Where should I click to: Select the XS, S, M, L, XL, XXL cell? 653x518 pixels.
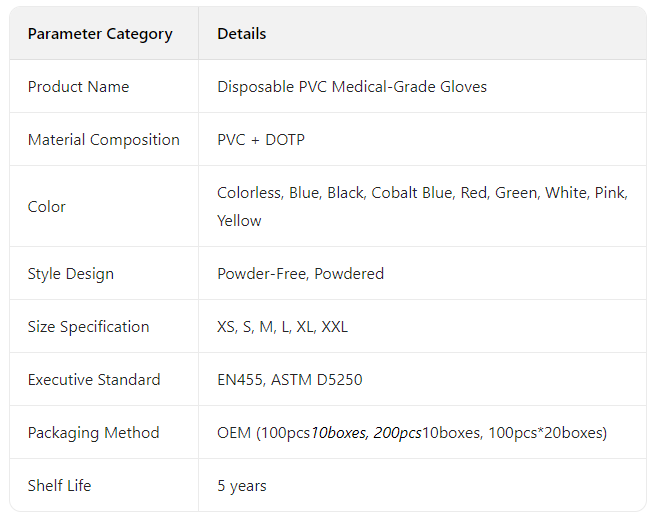tap(282, 327)
